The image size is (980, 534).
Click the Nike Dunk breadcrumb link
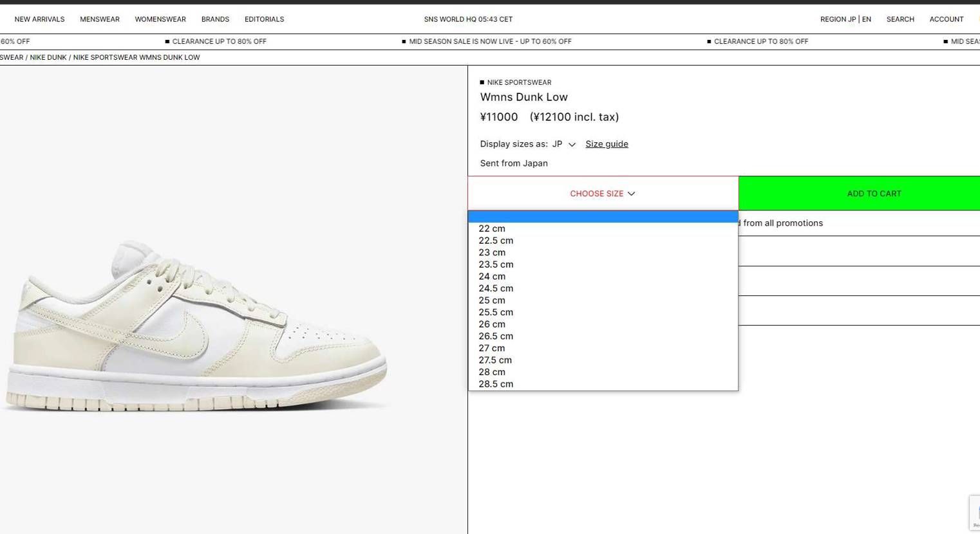pos(48,57)
